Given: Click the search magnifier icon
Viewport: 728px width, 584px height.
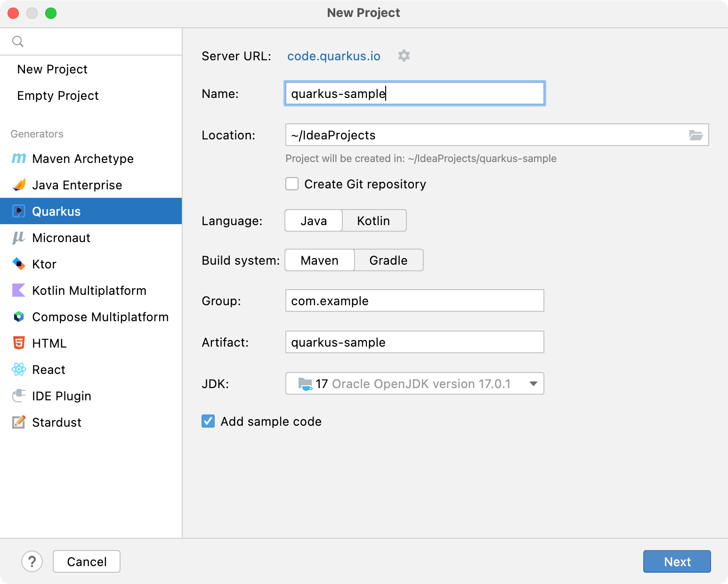Looking at the screenshot, I should [18, 41].
